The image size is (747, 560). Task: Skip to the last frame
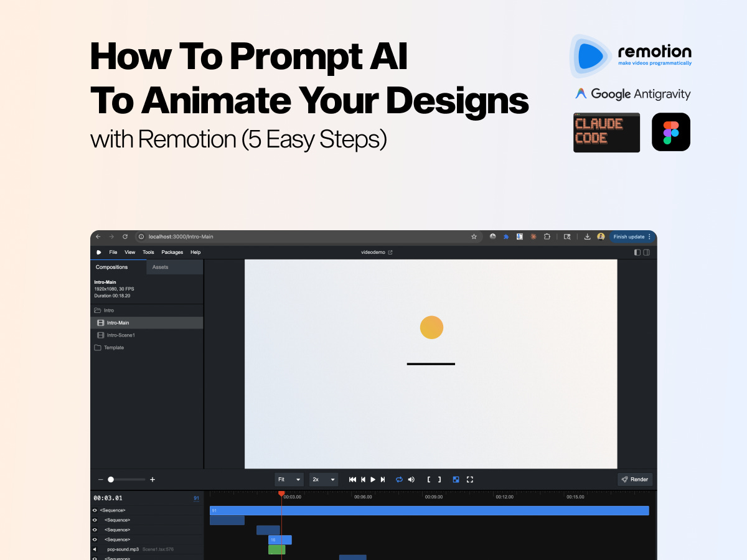coord(383,479)
